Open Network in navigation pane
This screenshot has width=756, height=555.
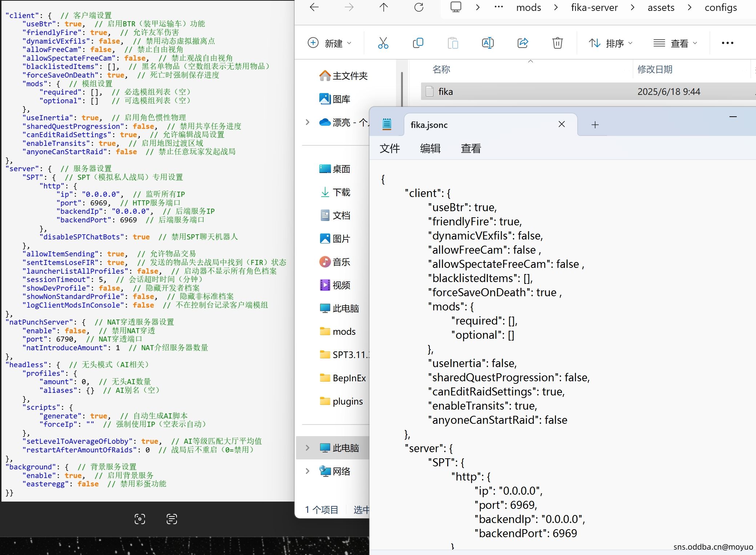[x=335, y=471]
